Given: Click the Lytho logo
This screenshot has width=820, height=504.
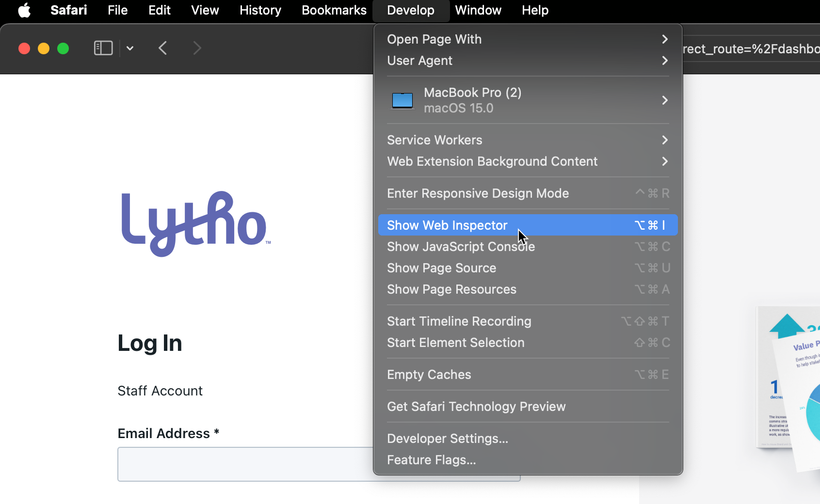Looking at the screenshot, I should click(x=196, y=223).
